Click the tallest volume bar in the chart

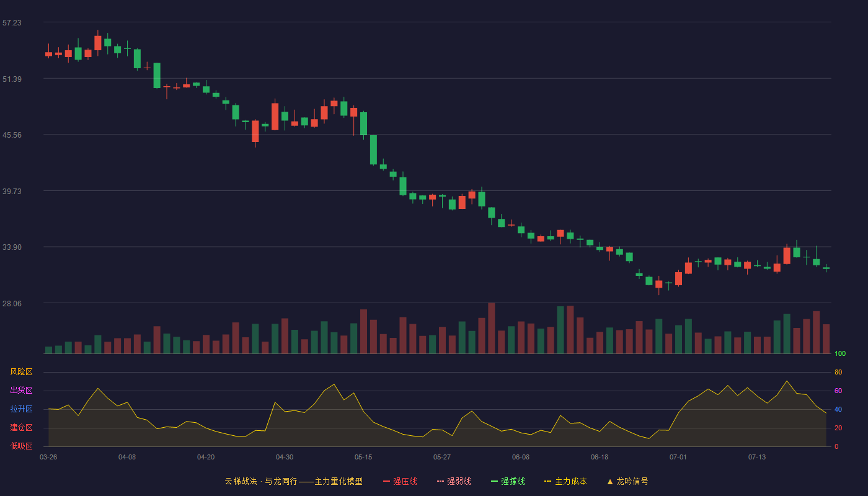coord(492,328)
